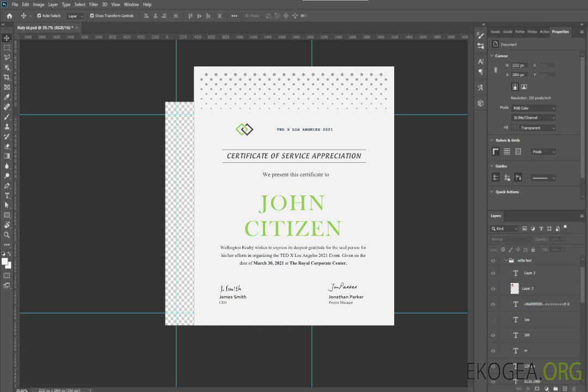Open the 16 Bits/Channel dropdown
Screen dimensions: 588x392
pos(534,118)
